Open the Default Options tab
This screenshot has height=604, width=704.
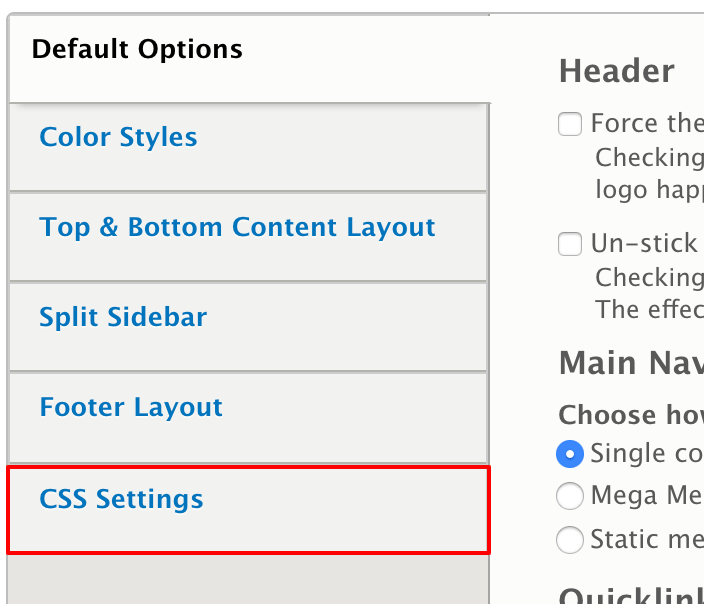[x=137, y=49]
